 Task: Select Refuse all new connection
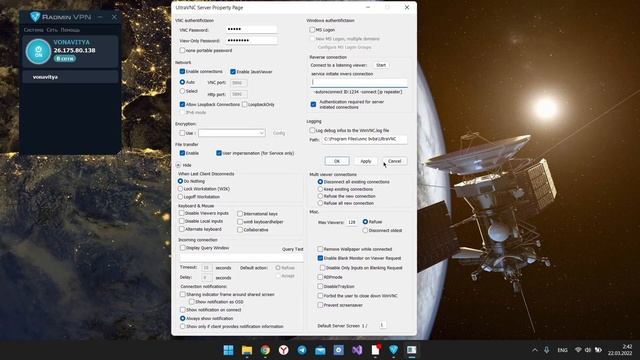point(320,203)
